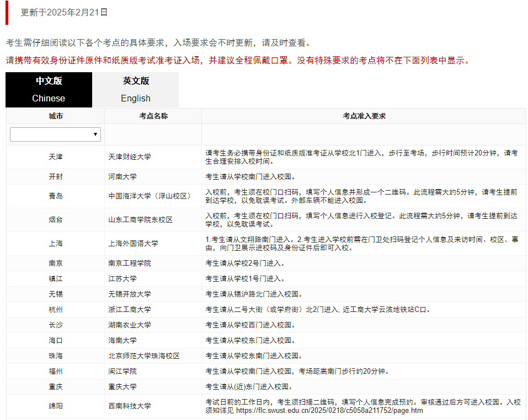Open the city filter dropdown

[x=55, y=134]
